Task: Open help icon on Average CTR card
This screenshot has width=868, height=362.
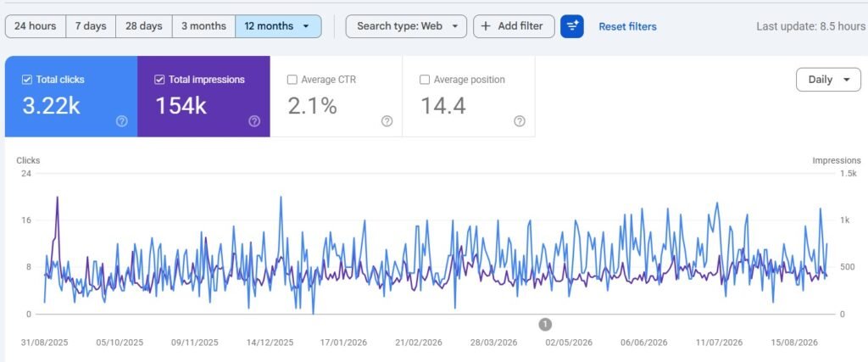Action: tap(387, 121)
